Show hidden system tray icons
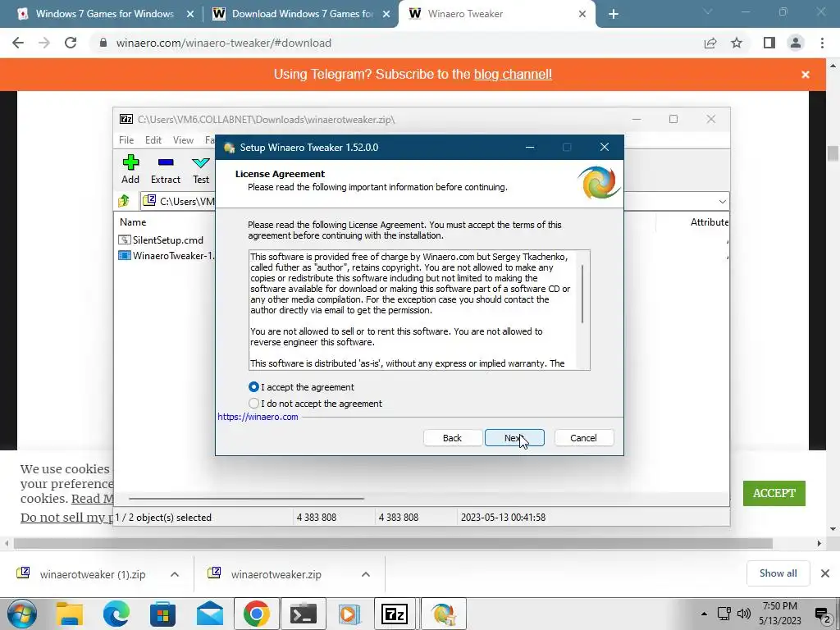The height and width of the screenshot is (630, 840). point(704,614)
